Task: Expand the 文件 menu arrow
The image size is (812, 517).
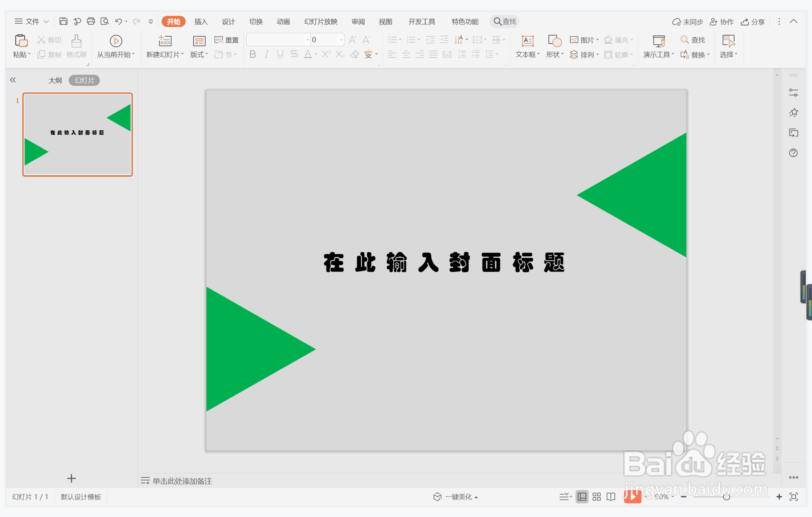Action: [x=46, y=21]
